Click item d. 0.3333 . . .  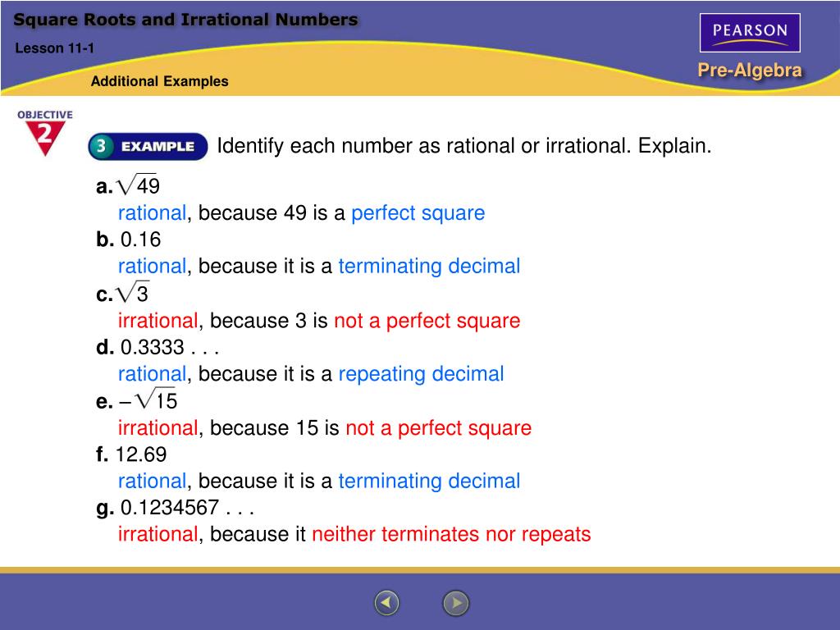point(158,347)
